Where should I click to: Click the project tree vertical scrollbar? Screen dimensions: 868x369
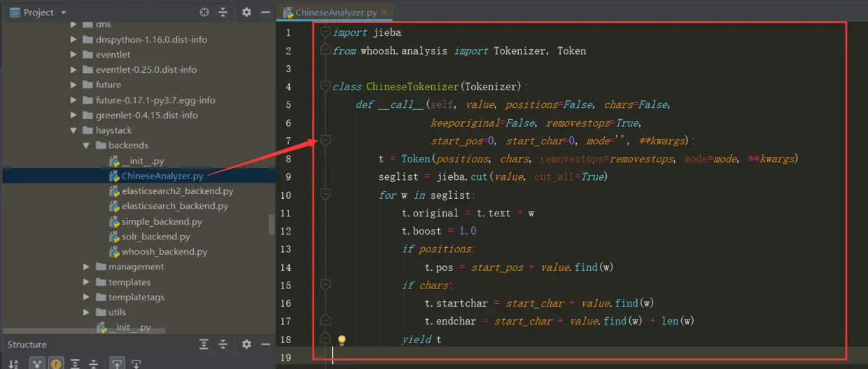272,224
